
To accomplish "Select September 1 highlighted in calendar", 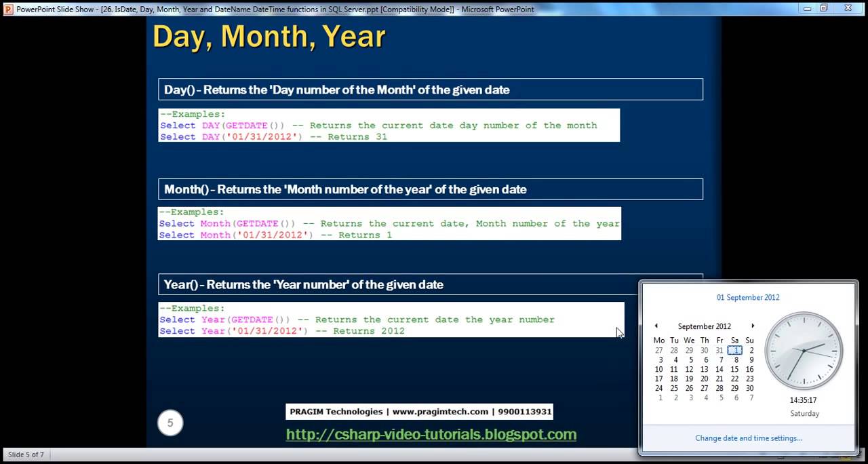I will (734, 351).
